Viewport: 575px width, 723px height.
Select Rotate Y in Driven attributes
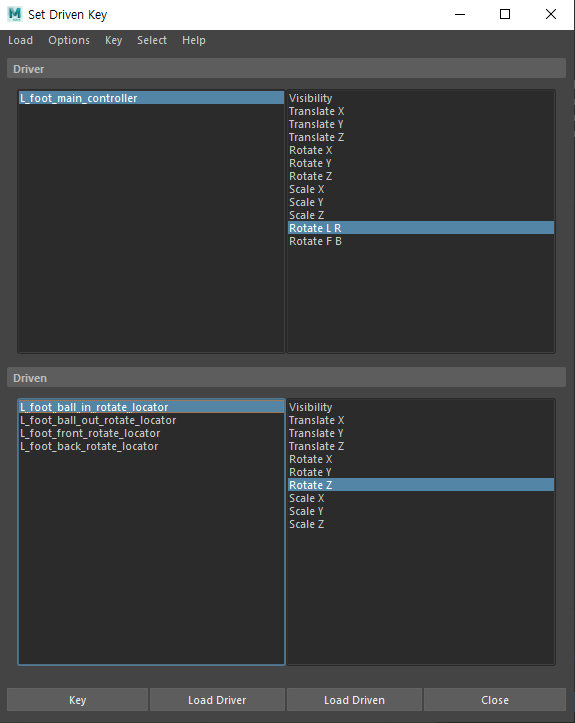[421, 472]
